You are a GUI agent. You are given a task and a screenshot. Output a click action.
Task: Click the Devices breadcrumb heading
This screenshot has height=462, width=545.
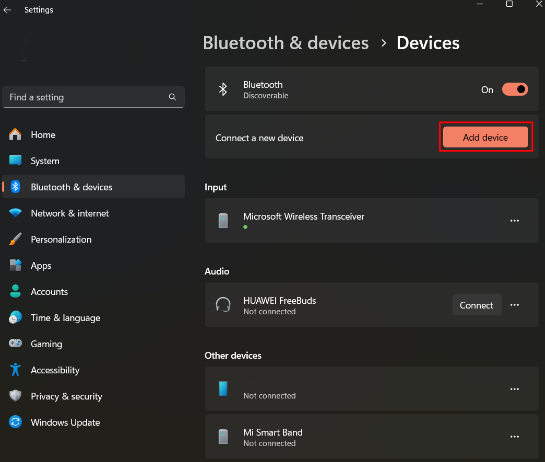428,43
